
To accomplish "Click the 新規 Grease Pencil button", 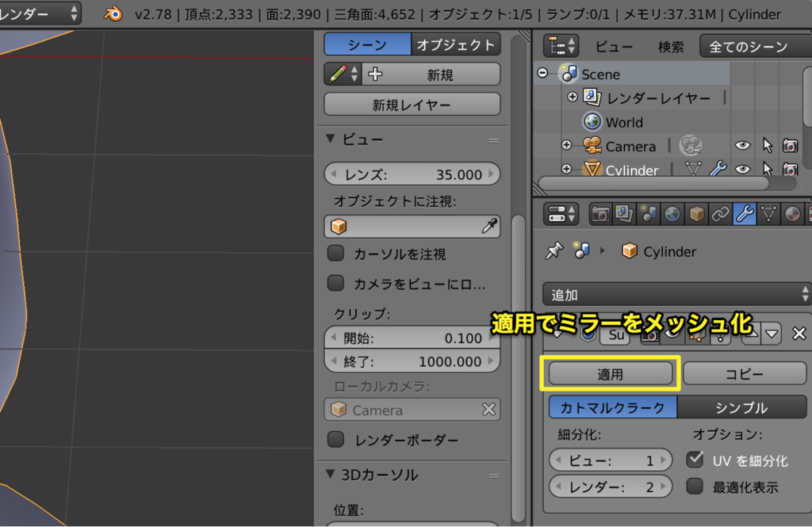I will [x=431, y=74].
